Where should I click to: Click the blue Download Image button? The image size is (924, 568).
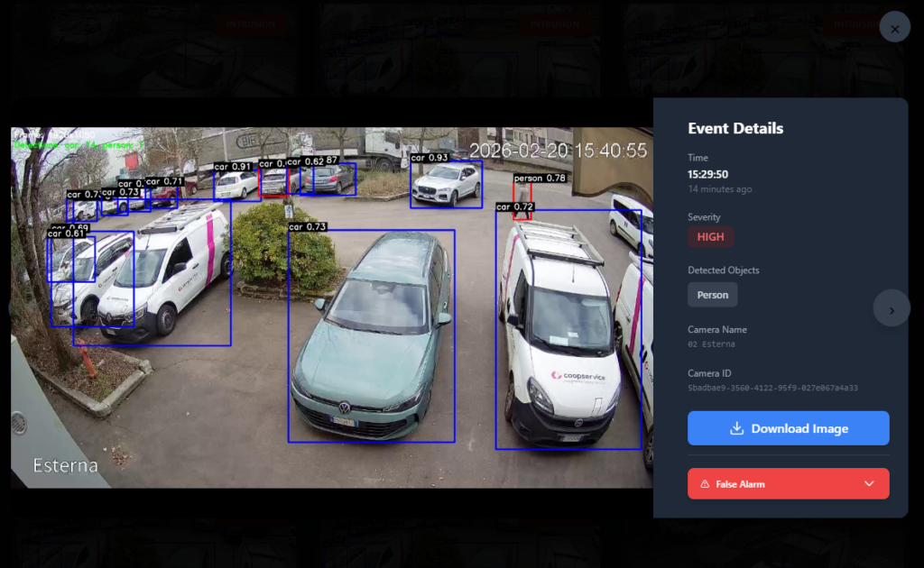788,427
